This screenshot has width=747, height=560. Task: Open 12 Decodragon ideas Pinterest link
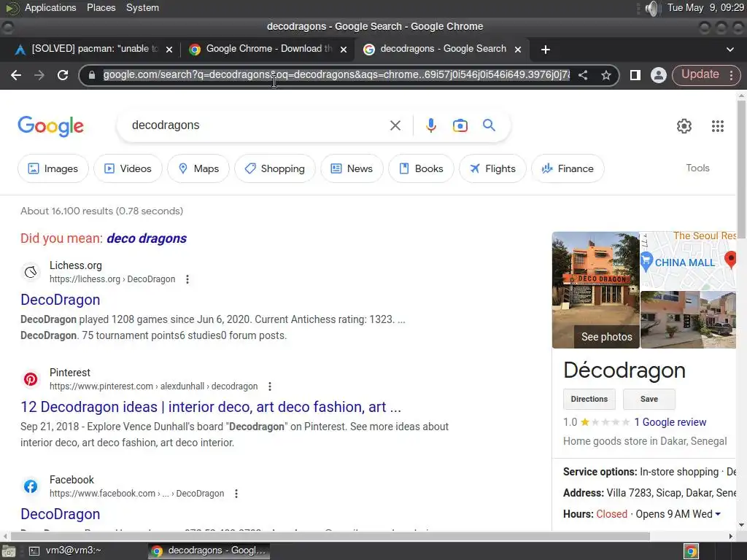211,407
